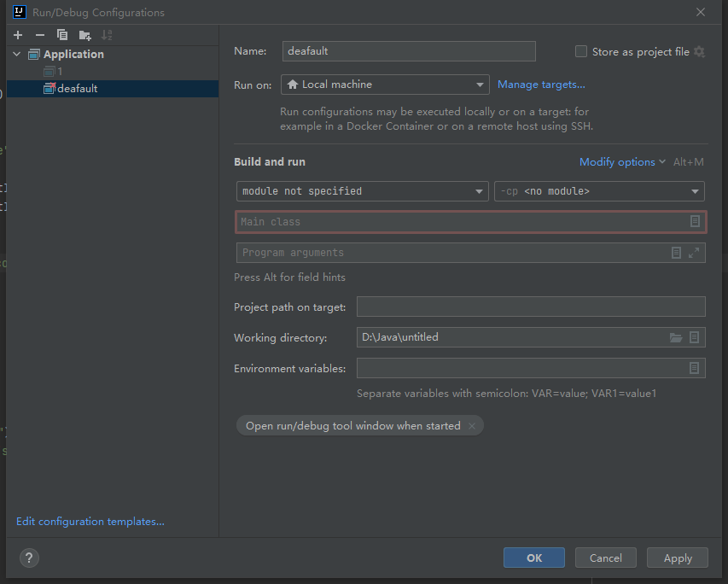
Task: Select the deafault configuration in tree
Action: point(77,89)
